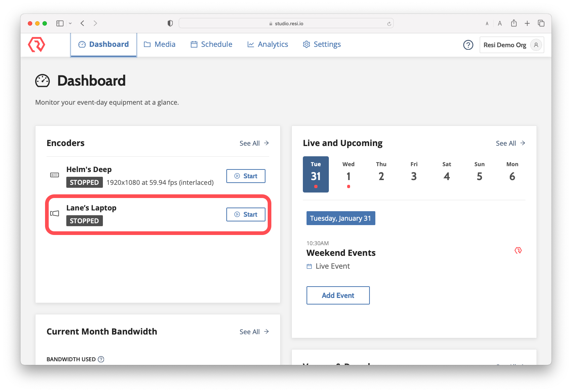This screenshot has width=572, height=392.
Task: Expand the sidebar options chevron in Safari
Action: point(70,23)
